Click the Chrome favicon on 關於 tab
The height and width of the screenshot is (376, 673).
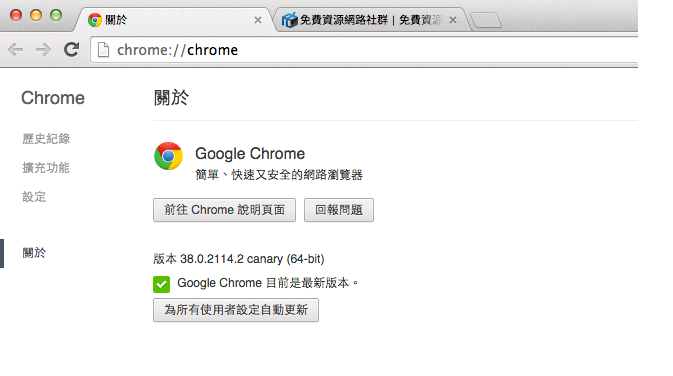pos(94,20)
